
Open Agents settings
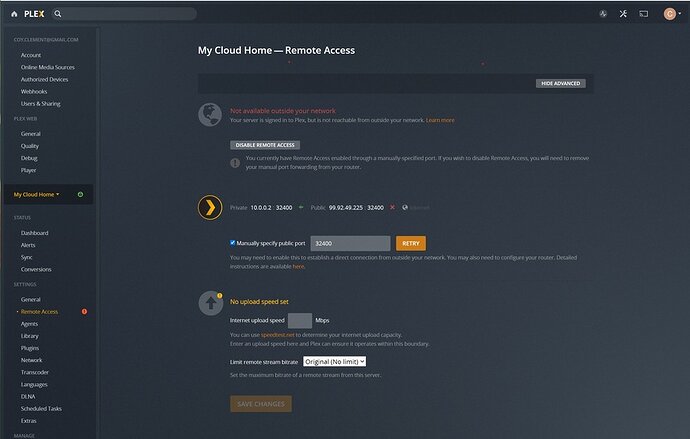coord(29,324)
